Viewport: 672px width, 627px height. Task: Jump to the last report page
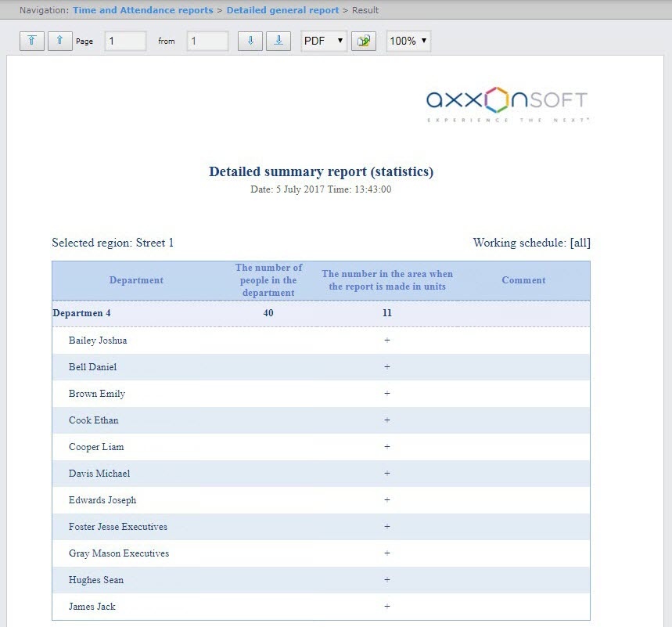pyautogui.click(x=279, y=41)
